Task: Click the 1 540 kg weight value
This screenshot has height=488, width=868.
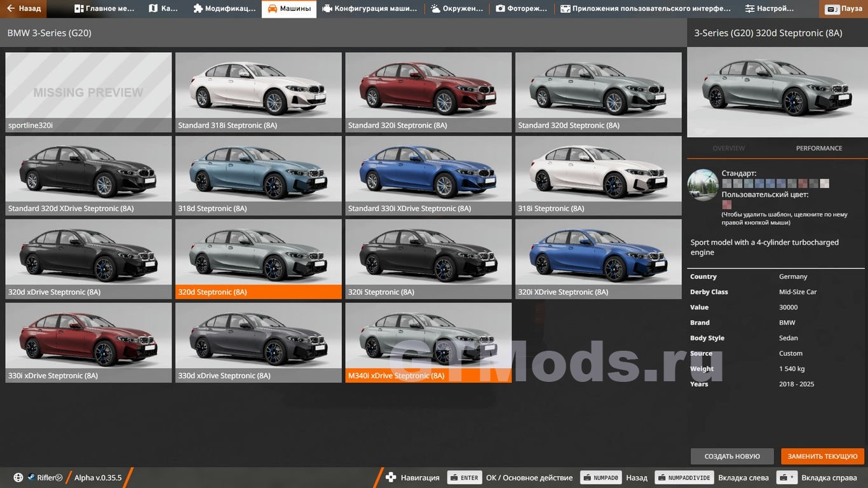Action: pyautogui.click(x=792, y=369)
